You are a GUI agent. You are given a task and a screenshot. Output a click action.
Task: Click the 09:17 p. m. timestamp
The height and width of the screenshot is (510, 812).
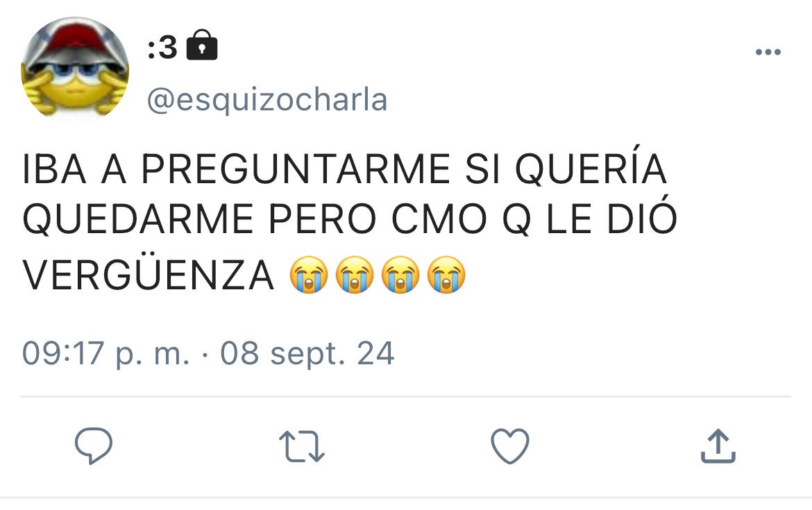click(105, 354)
